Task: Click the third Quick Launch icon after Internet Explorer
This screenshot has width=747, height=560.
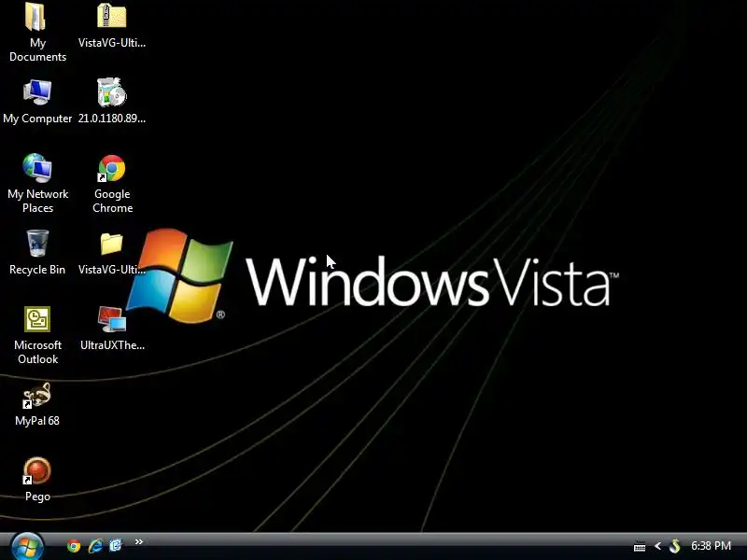Action: coord(116,545)
